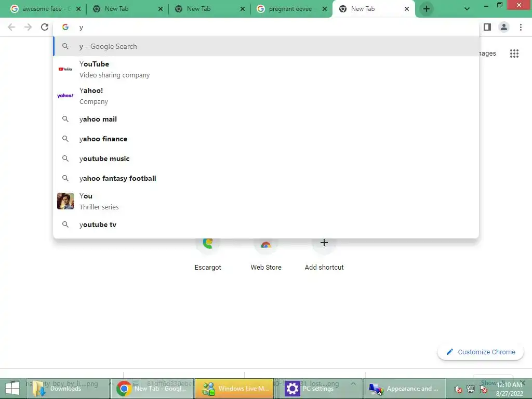Select the 'y - Google Search' suggestion
Viewport: 532px width, 399px height.
tap(266, 46)
